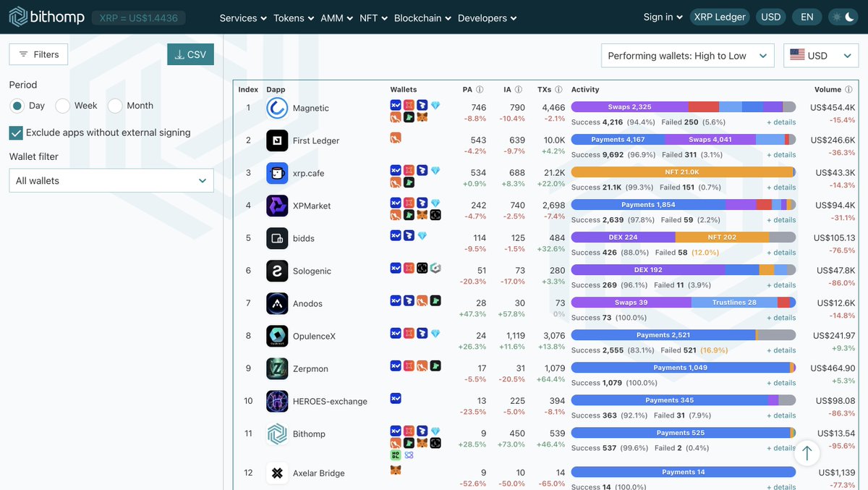The height and width of the screenshot is (490, 868).
Task: Select the Week period radio button
Action: 63,106
